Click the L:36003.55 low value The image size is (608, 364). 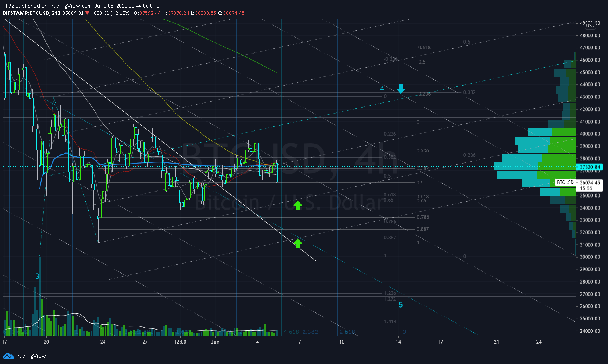point(203,13)
